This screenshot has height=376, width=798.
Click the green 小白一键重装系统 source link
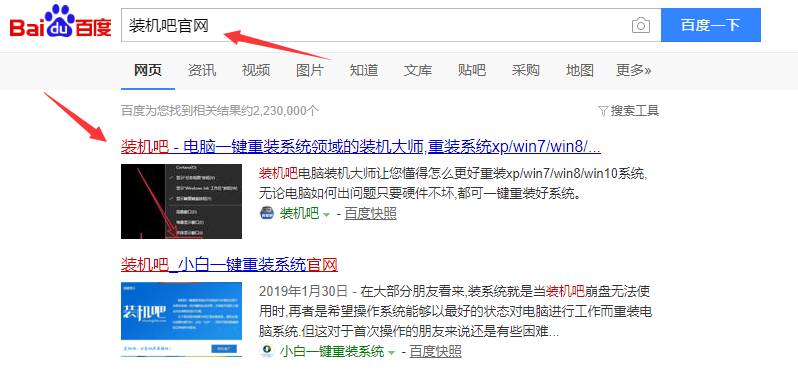tap(332, 351)
